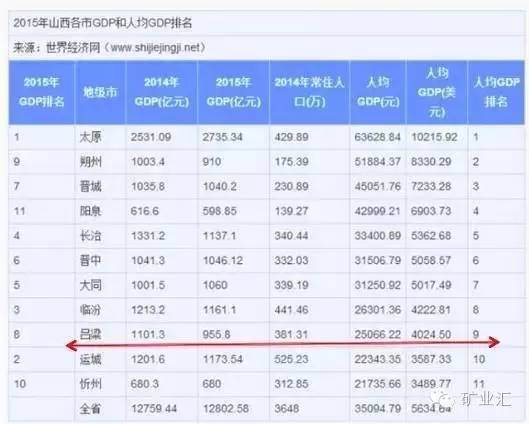Select the value '2735.34' in 2015 GDP
The width and height of the screenshot is (529, 424).
(222, 137)
